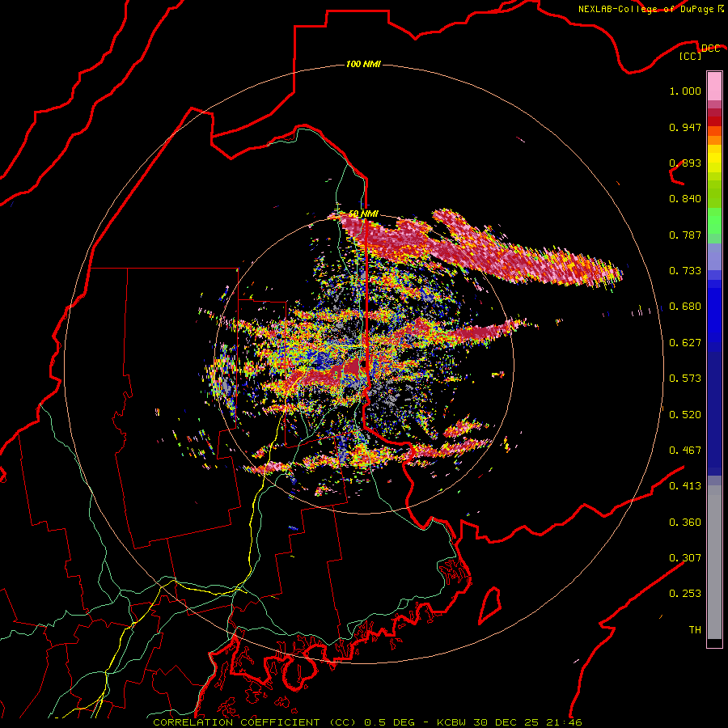
Task: Select the 0.627 scale value
Action: pos(685,343)
